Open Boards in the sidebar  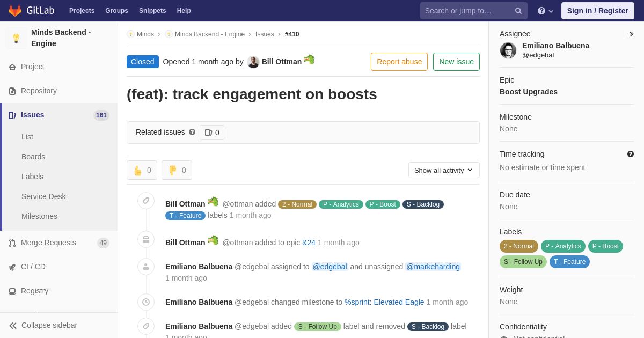[33, 157]
